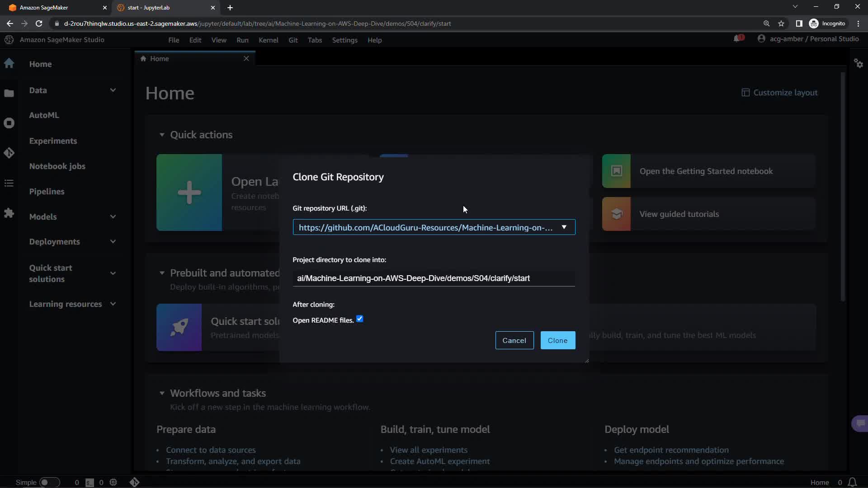The image size is (868, 488).
Task: Cancel the Clone Git Repository dialog
Action: point(514,340)
